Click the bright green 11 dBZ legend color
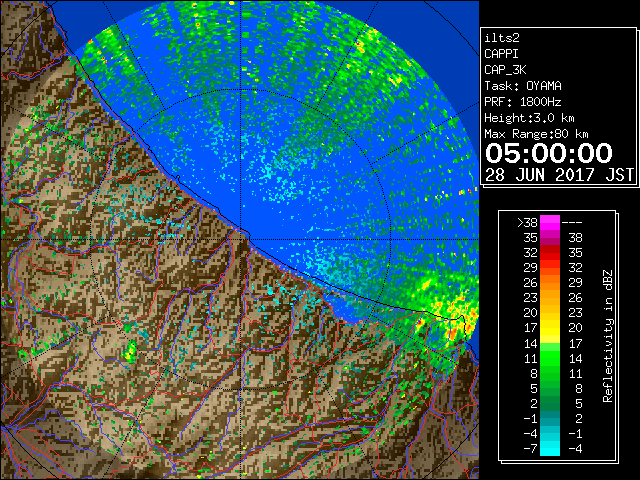Screen dimensions: 640x480 click(x=550, y=358)
